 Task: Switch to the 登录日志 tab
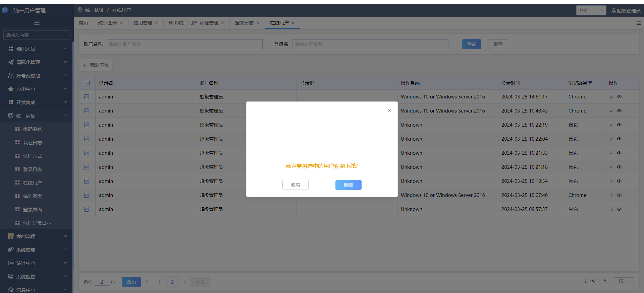coord(244,23)
